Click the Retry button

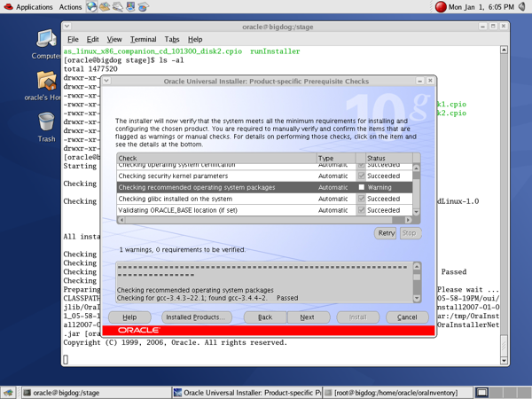tap(387, 233)
